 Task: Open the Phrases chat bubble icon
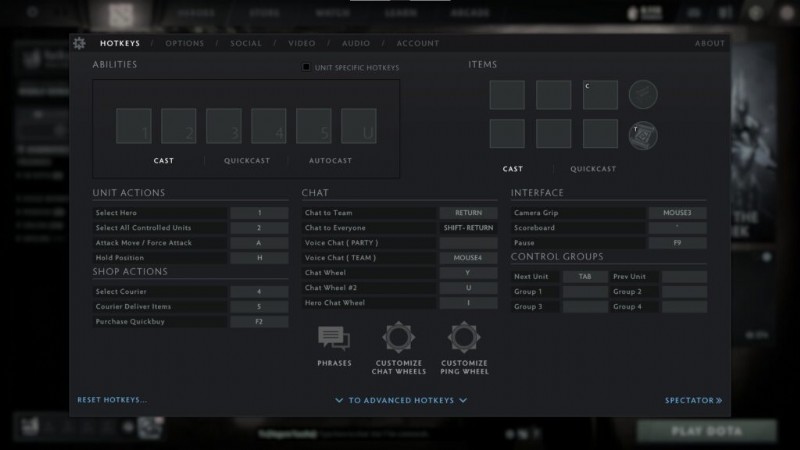(x=333, y=338)
